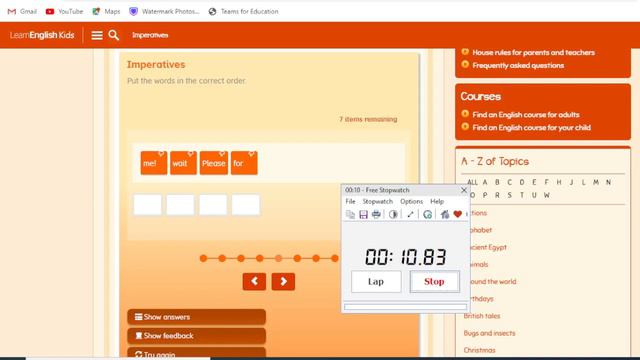
Task: Open the YouTube bookmark
Action: [64, 11]
